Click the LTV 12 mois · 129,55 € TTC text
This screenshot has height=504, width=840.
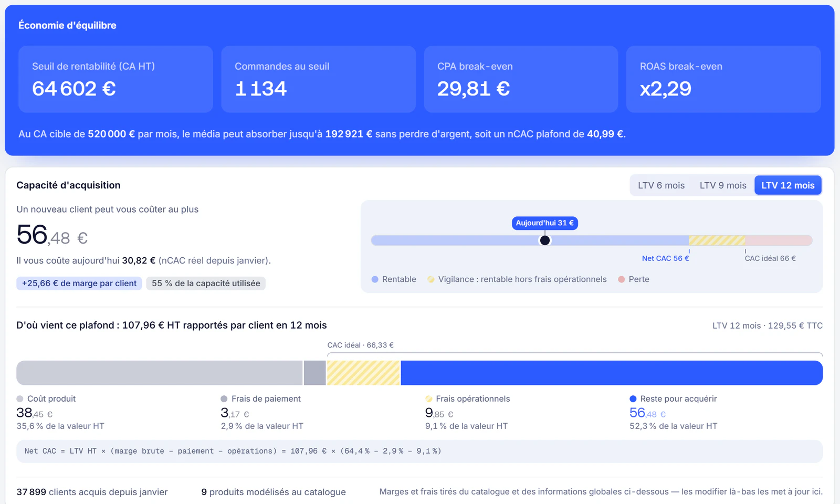click(x=768, y=325)
